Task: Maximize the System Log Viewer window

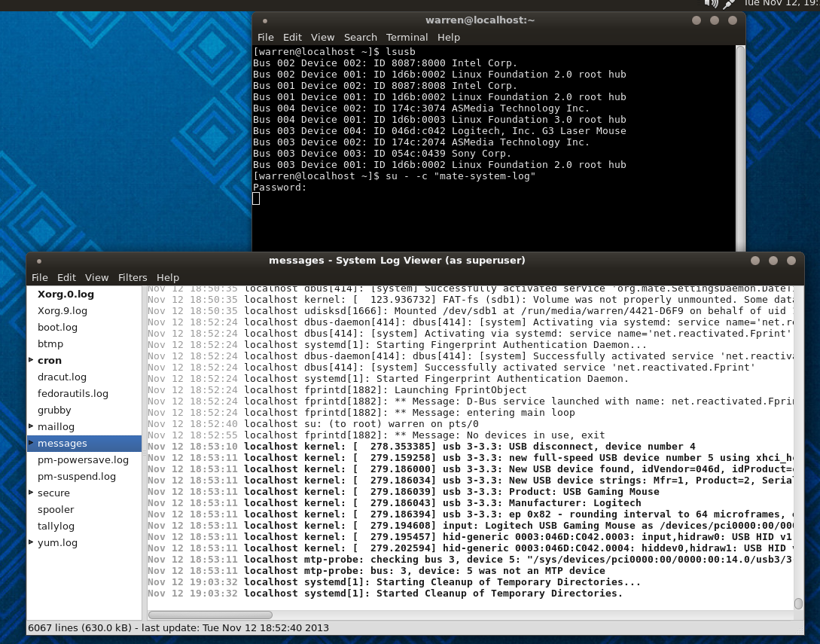Action: [x=773, y=261]
